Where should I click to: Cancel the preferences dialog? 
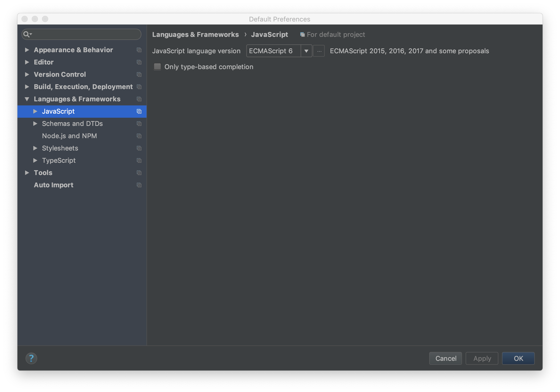[445, 358]
